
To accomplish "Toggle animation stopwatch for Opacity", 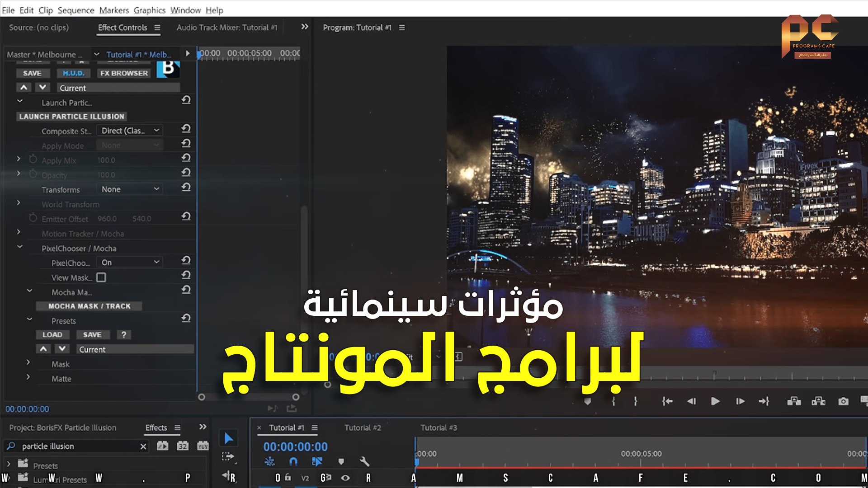I will pos(33,174).
